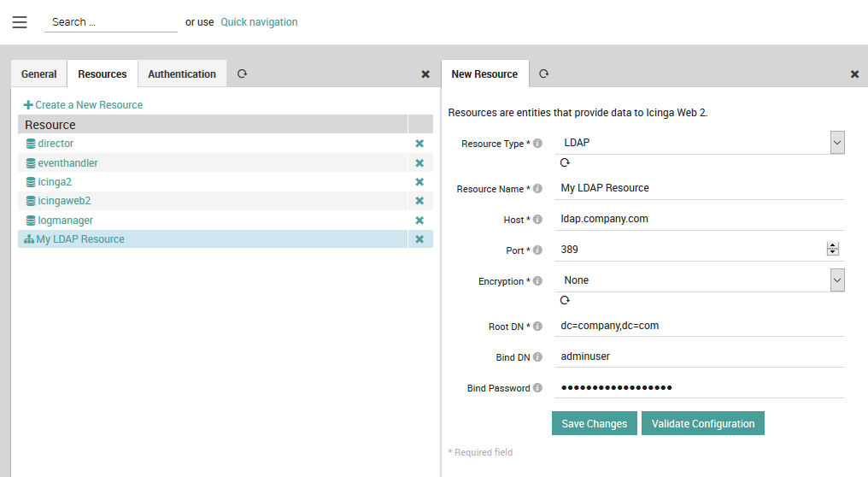This screenshot has width=868, height=477.
Task: Edit the Host field
Action: pyautogui.click(x=700, y=219)
